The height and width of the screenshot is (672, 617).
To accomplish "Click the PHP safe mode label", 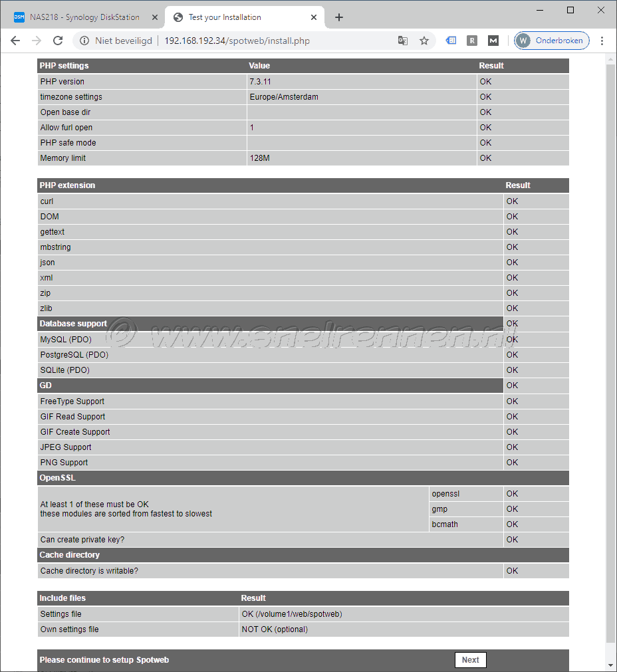I will coord(68,143).
